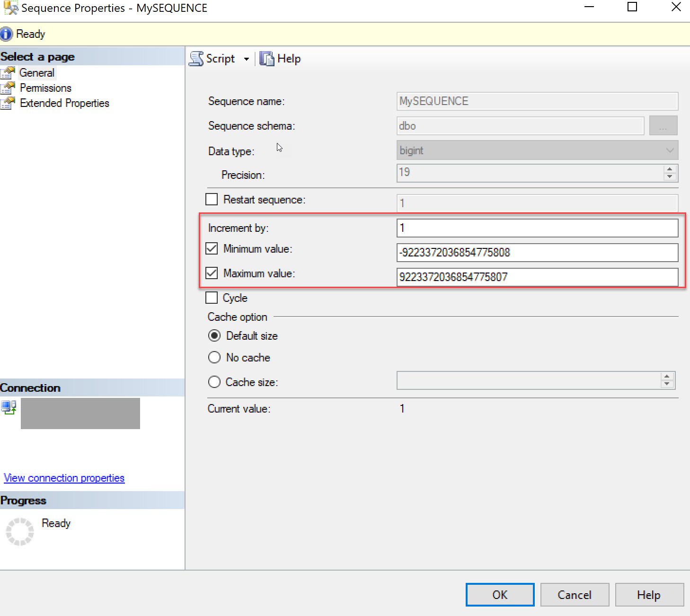Confirm with the OK button
Viewport: 690px width, 616px height.
tap(500, 595)
